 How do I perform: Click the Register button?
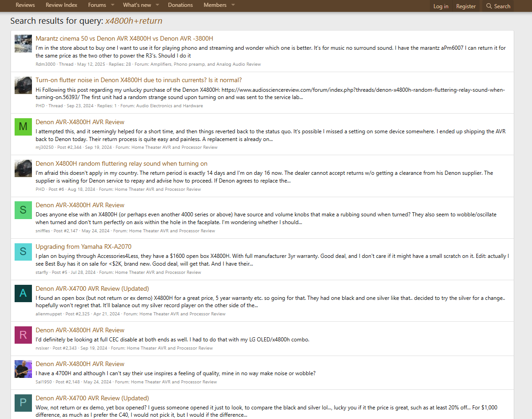(x=466, y=6)
